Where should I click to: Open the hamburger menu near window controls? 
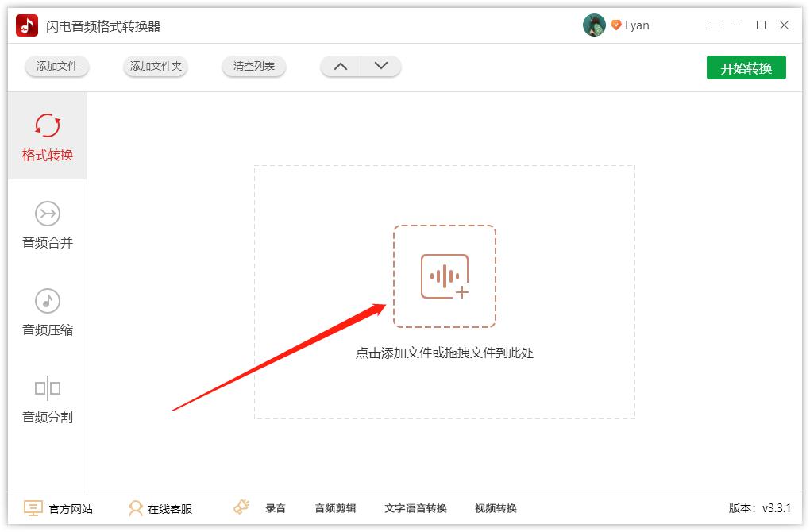[x=714, y=25]
